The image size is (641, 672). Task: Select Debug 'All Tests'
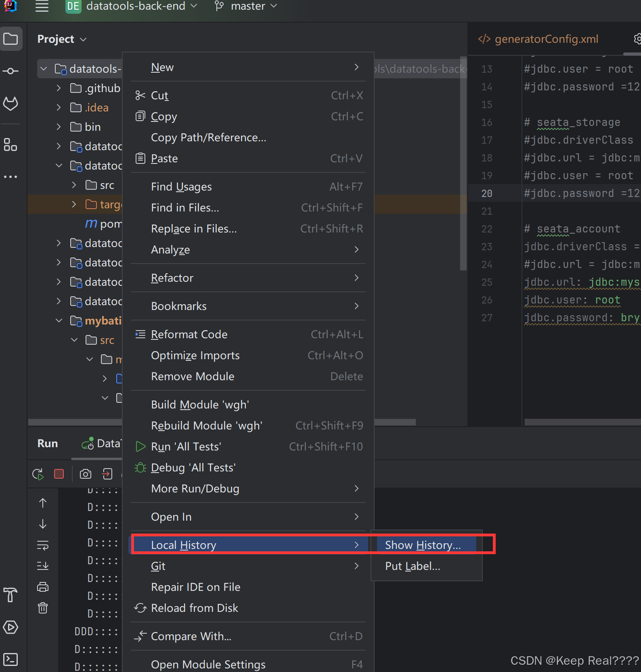pyautogui.click(x=248, y=468)
